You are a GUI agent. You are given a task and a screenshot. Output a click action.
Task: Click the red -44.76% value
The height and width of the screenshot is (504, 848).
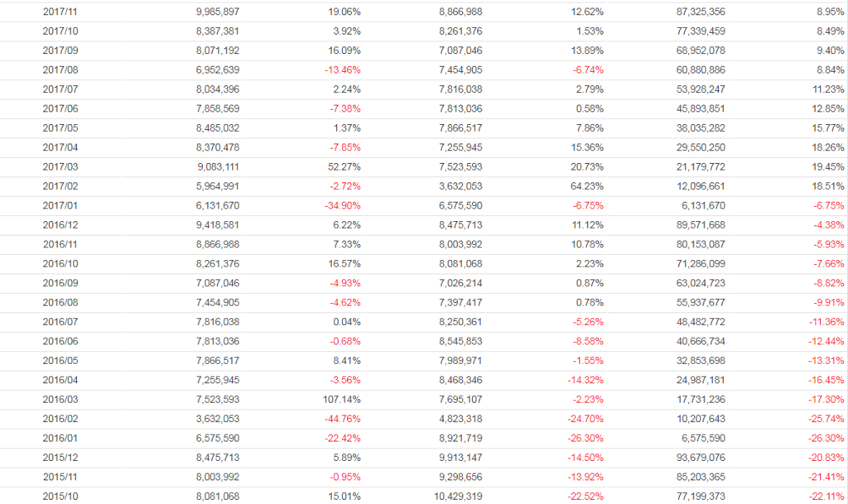(341, 419)
